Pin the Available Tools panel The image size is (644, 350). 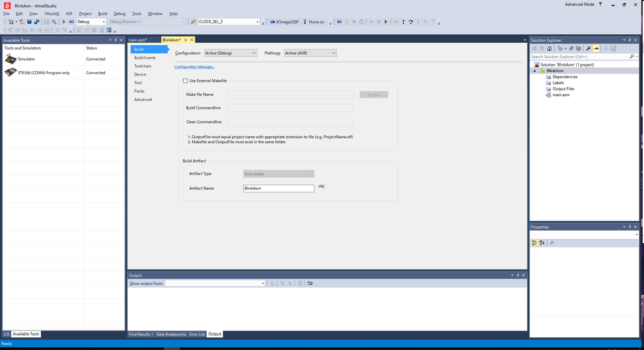[x=116, y=40]
